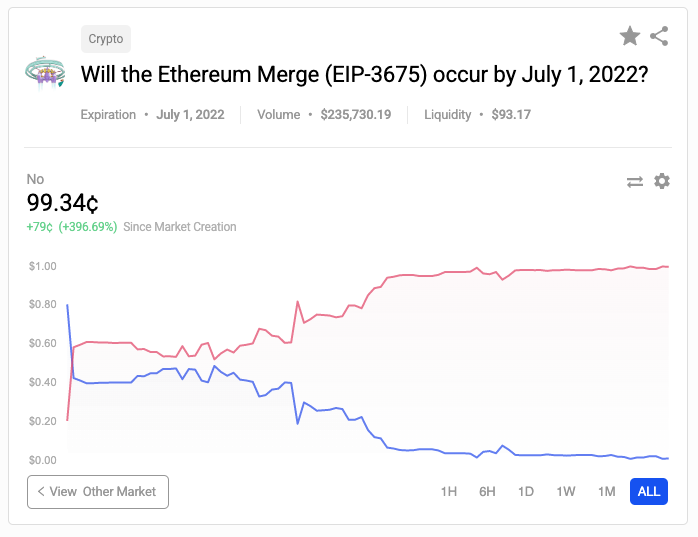The image size is (698, 537).
Task: Click the Crypto category tag
Action: click(x=106, y=39)
